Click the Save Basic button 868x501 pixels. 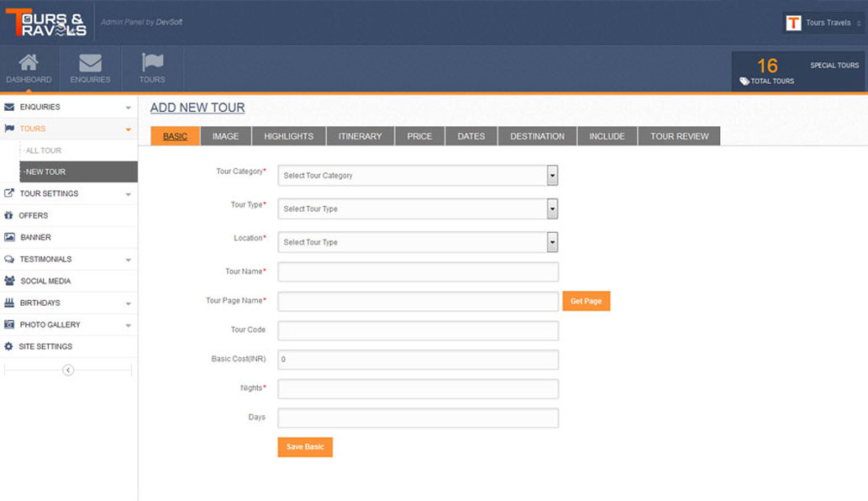(305, 447)
